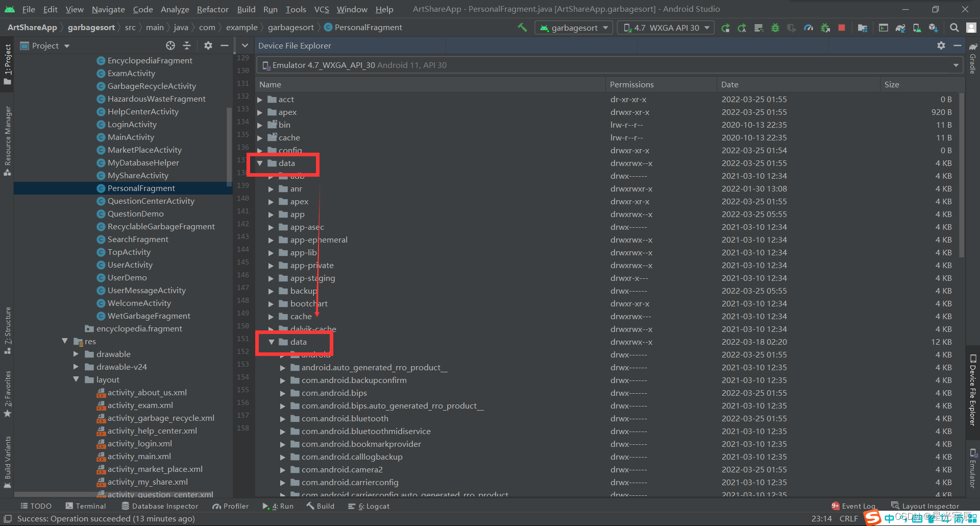
Task: Click the Device File Explorer vertical scrollbar
Action: [x=962, y=175]
